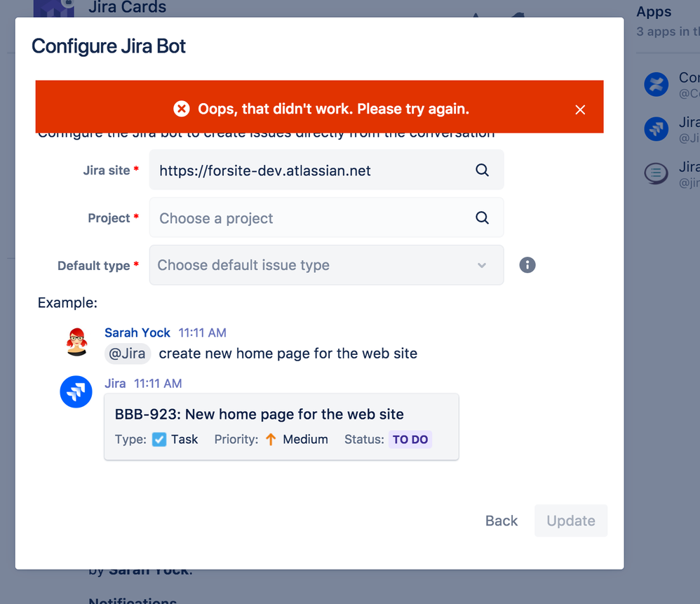Click the search magnifier in Jira site field

coord(482,170)
